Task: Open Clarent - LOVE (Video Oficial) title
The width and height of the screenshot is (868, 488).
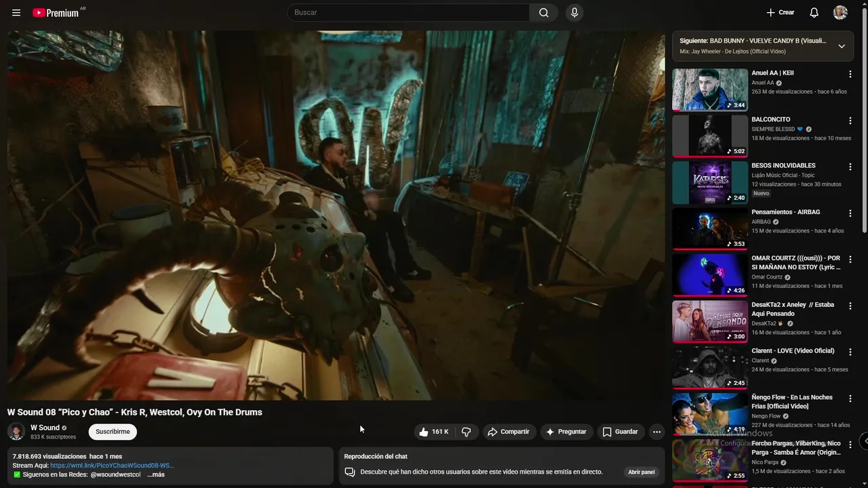Action: point(793,350)
